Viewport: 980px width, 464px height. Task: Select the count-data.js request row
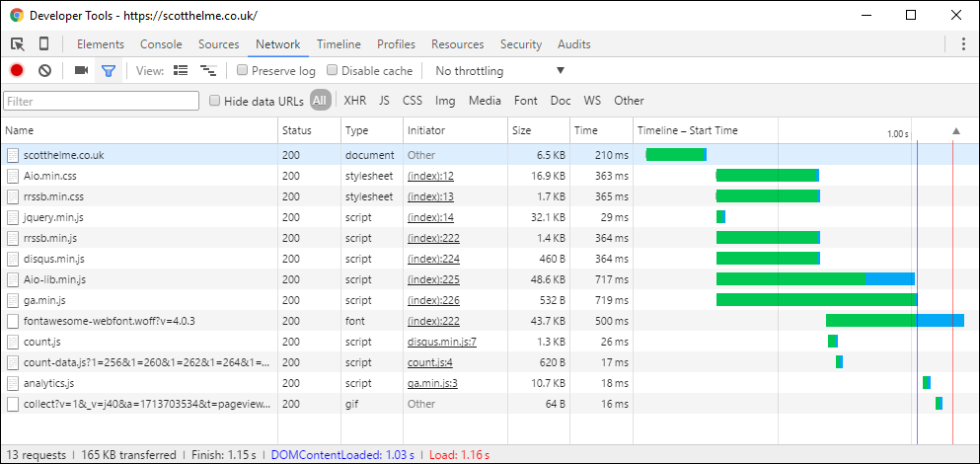tap(490, 362)
